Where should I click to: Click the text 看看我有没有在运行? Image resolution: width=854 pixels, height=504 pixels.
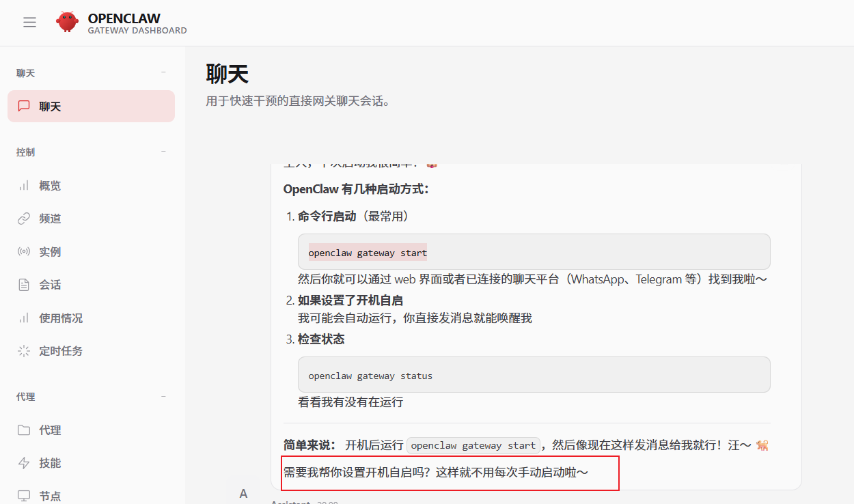coord(350,402)
